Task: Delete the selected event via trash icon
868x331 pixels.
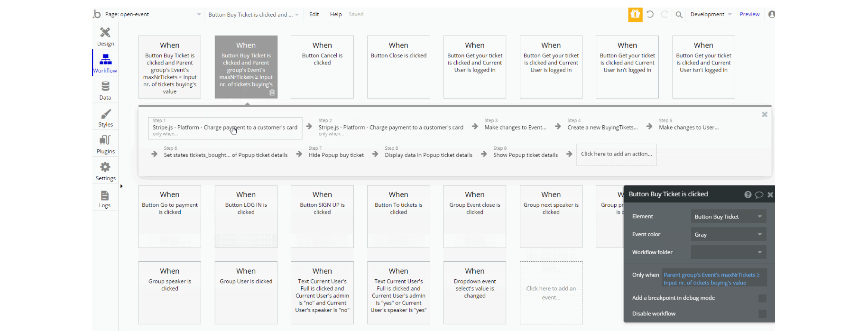Action: (272, 92)
